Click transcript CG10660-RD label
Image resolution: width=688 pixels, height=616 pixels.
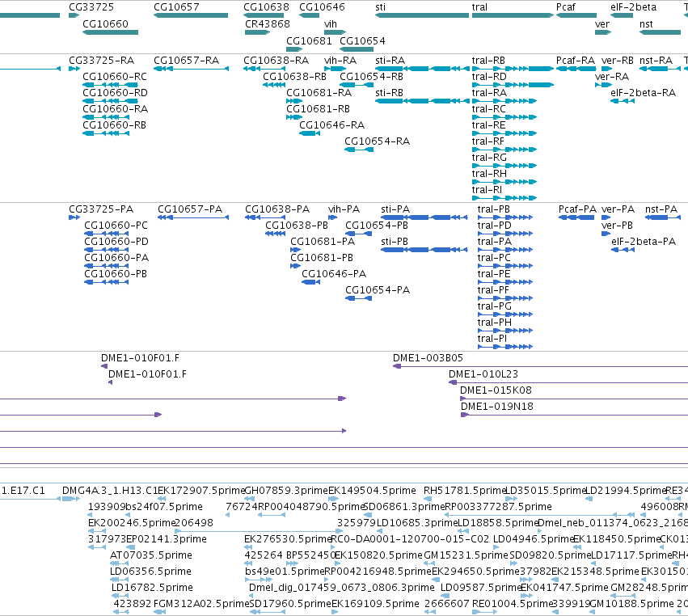tap(115, 93)
